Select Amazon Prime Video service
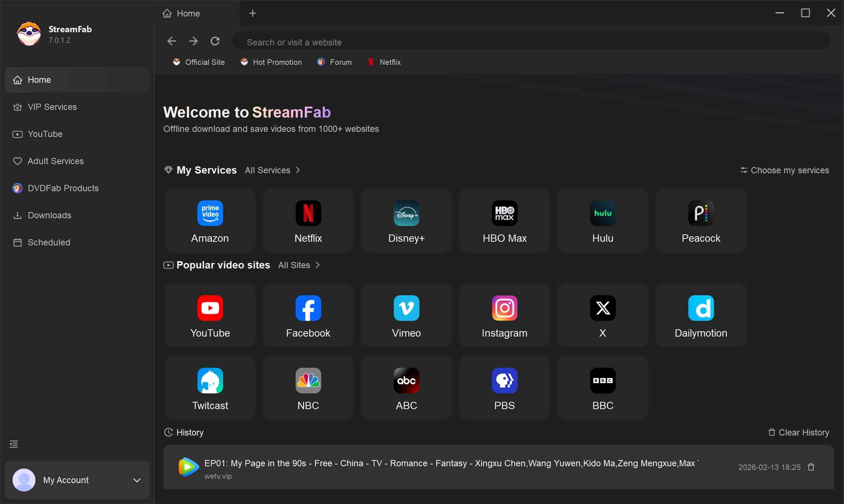Screen dimensions: 844x504 210,220
